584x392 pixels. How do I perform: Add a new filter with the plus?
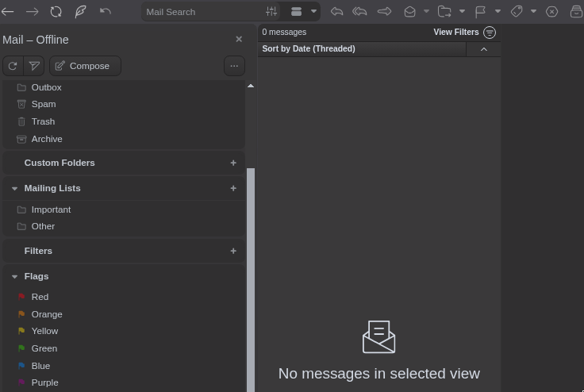[x=233, y=251]
